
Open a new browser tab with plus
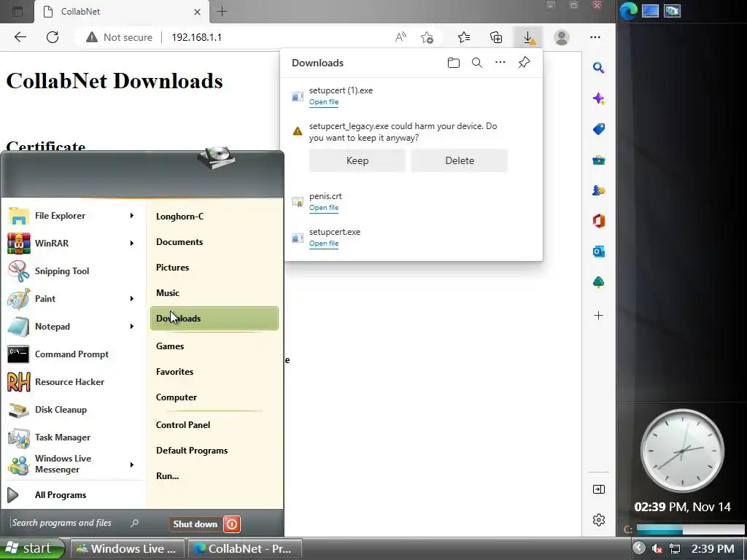click(222, 12)
